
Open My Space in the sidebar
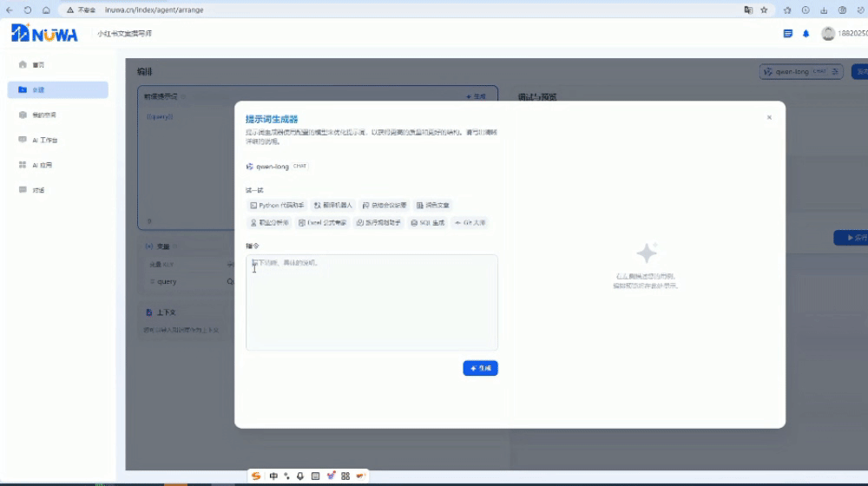tap(57, 115)
